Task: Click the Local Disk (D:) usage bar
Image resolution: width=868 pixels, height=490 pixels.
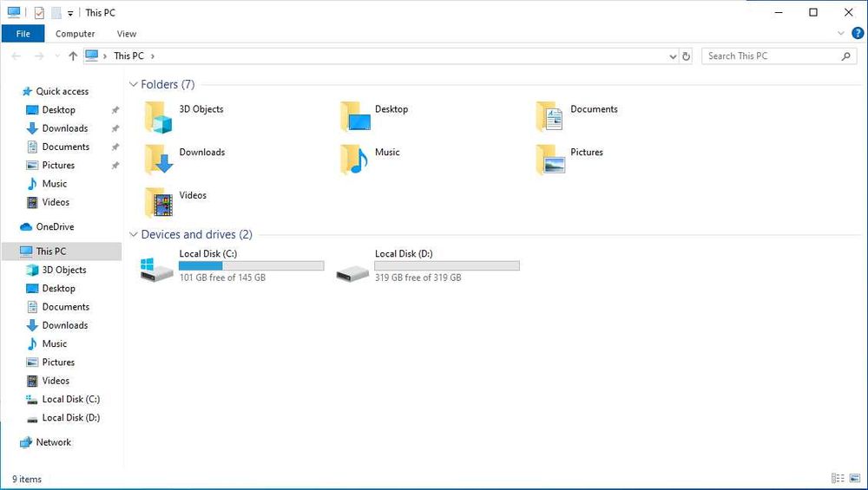Action: 447,266
